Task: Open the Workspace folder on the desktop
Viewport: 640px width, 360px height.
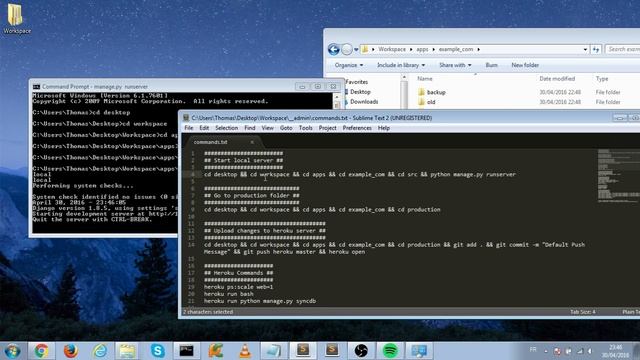Action: [16, 19]
